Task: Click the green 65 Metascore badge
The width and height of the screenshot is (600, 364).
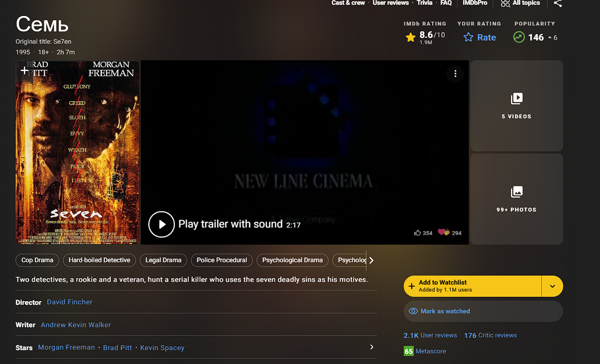Action: click(x=409, y=351)
